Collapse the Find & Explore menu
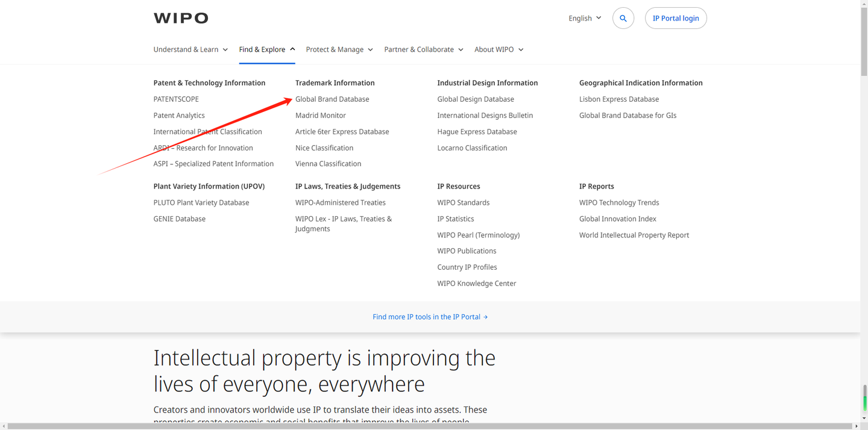 (267, 49)
